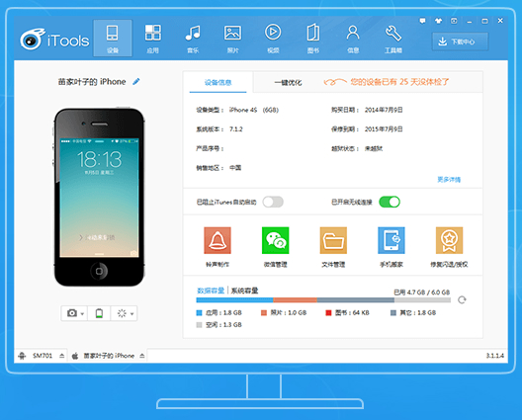
Task: Select the iPhone device tab at bottom
Action: (x=109, y=356)
